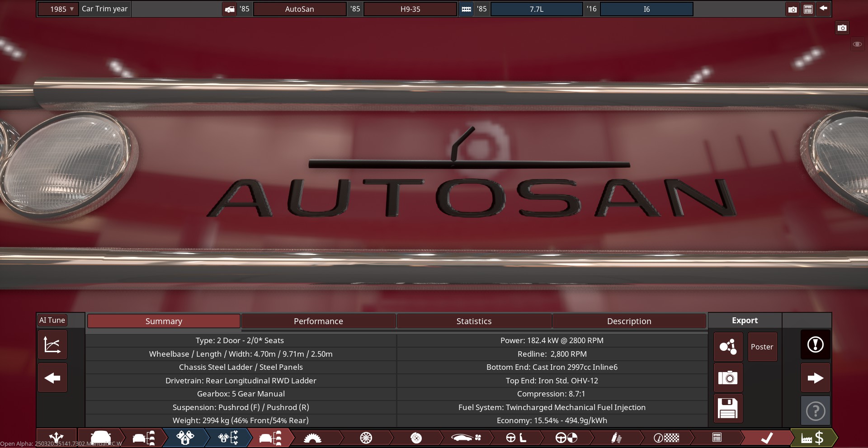
Task: Open the fixtures half-gear step
Action: click(x=313, y=438)
